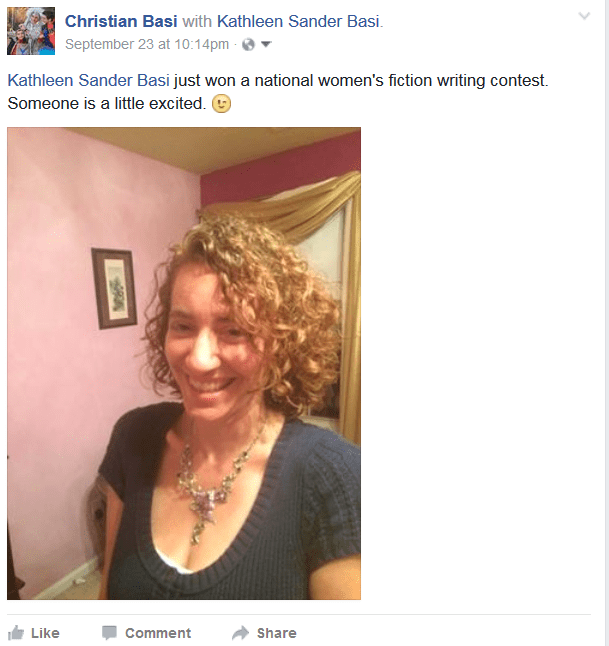This screenshot has height=646, width=609.
Task: Open Kathleen Sander Basi link in post header
Action: click(x=298, y=21)
